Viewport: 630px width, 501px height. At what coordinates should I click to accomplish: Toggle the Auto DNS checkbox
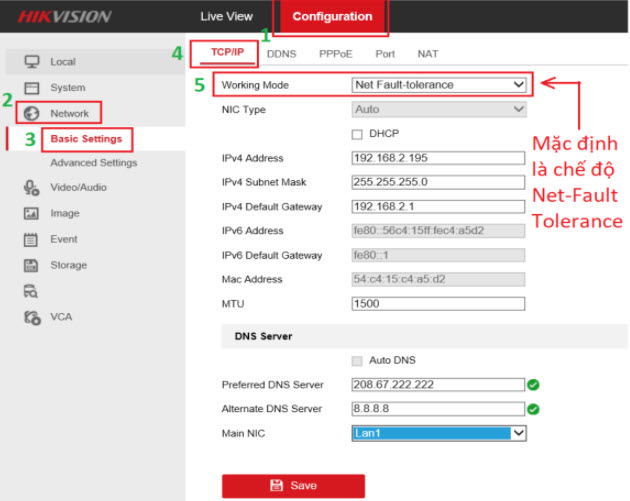pos(357,360)
